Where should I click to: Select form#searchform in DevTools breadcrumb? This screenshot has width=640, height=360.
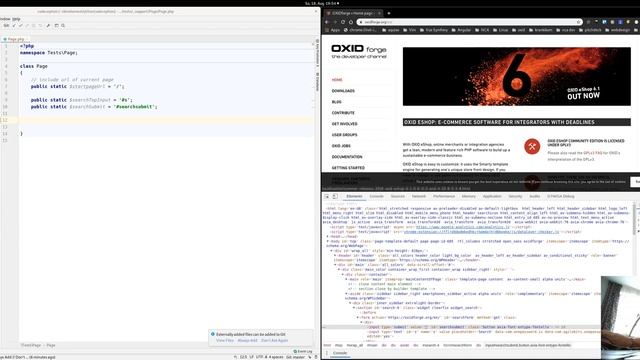[x=457, y=345]
